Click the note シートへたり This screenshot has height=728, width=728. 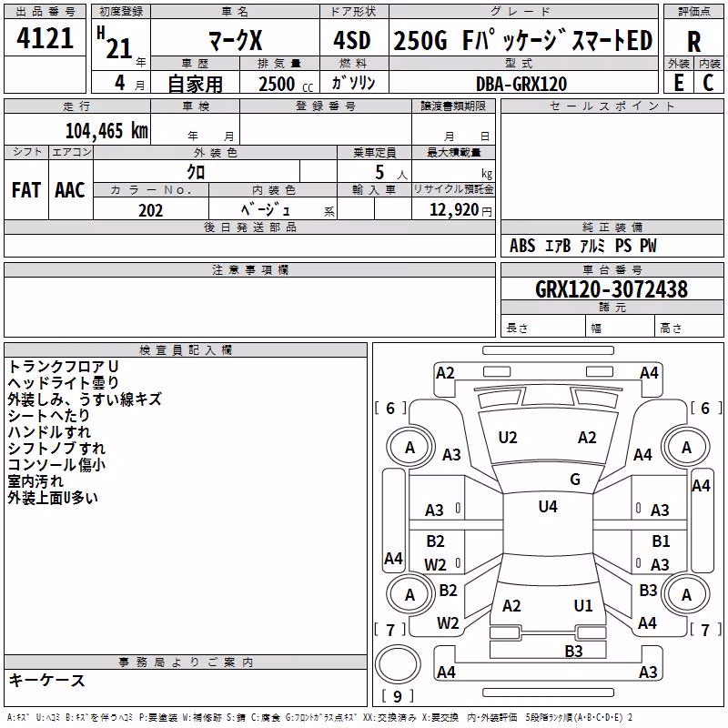pyautogui.click(x=48, y=416)
